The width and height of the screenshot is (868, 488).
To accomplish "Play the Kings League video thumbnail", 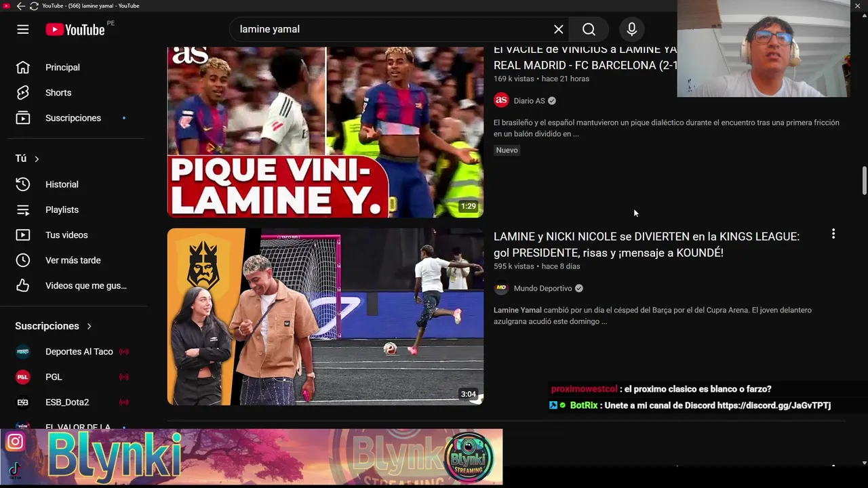I will 325,317.
